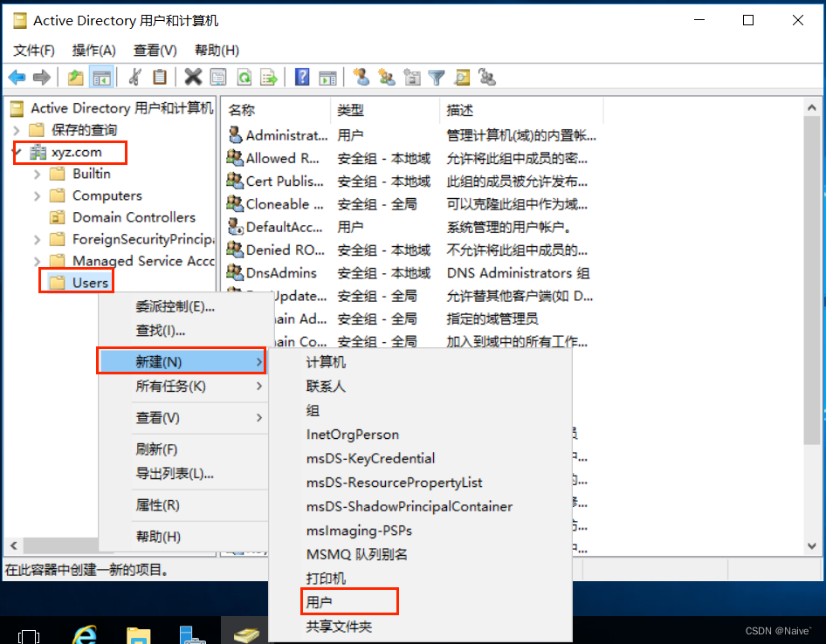Click the Delete X toolbar icon
The width and height of the screenshot is (826, 644).
tap(193, 78)
